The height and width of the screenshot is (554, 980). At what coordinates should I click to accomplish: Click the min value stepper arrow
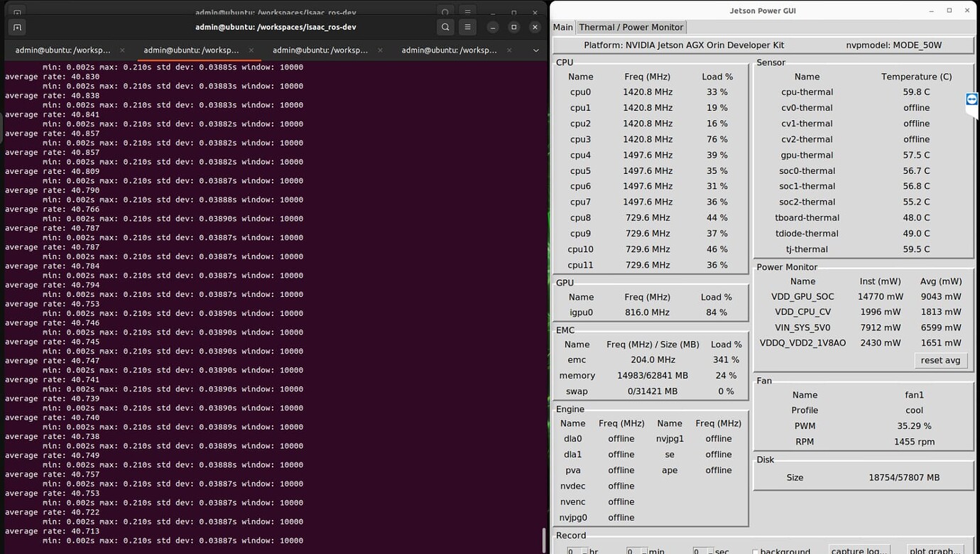pos(644,551)
